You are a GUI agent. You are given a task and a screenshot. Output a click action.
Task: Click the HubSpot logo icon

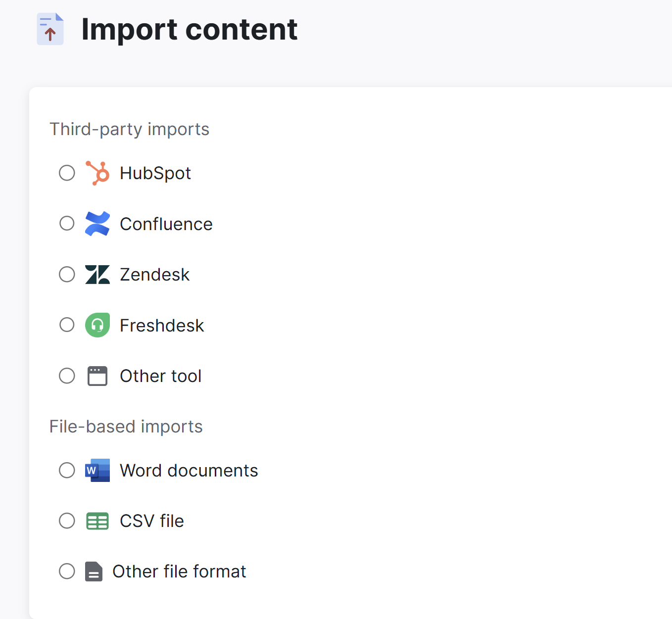(x=97, y=173)
